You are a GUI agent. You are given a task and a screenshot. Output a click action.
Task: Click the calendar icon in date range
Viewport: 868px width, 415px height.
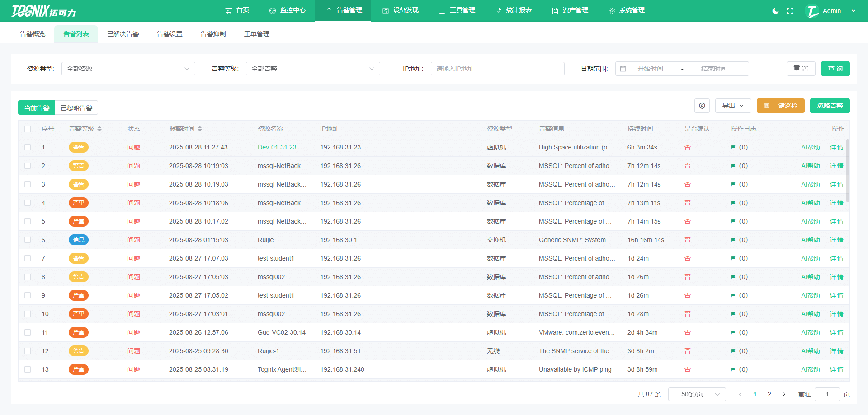[x=623, y=69]
